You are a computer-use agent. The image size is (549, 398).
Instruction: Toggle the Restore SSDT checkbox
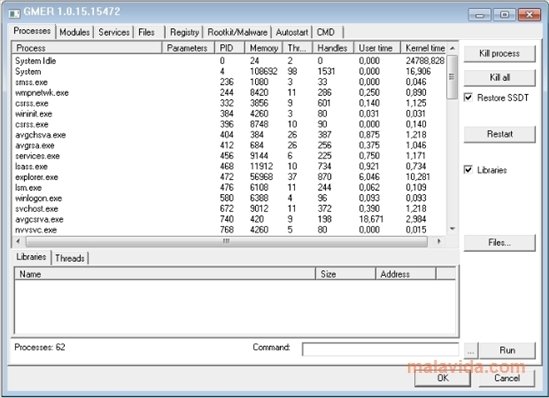[x=468, y=97]
